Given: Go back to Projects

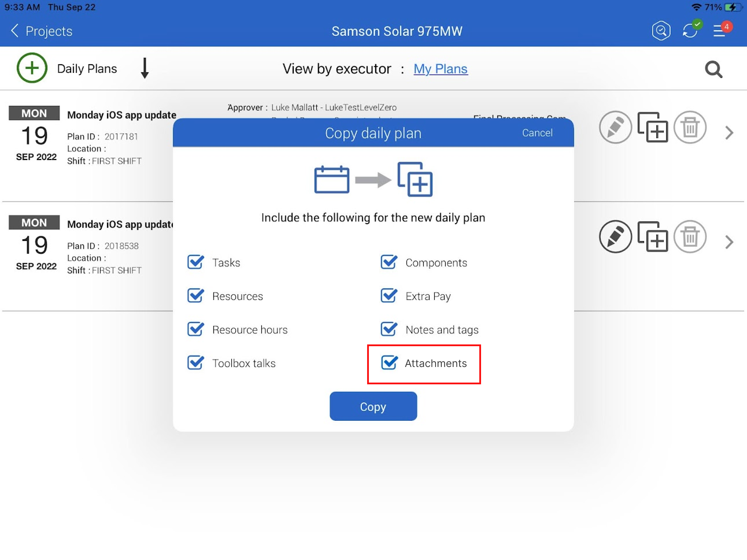Looking at the screenshot, I should (x=41, y=31).
